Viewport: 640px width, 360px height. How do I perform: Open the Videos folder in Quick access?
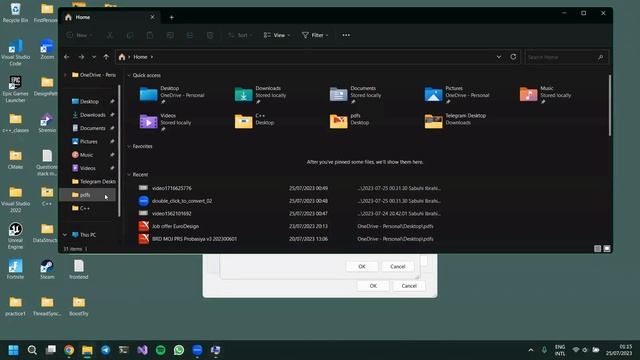(x=166, y=122)
